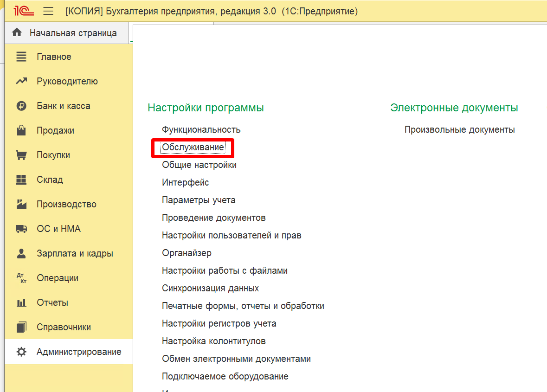The height and width of the screenshot is (392, 547).
Task: Open Подключаемое оборудование link
Action: (x=225, y=377)
